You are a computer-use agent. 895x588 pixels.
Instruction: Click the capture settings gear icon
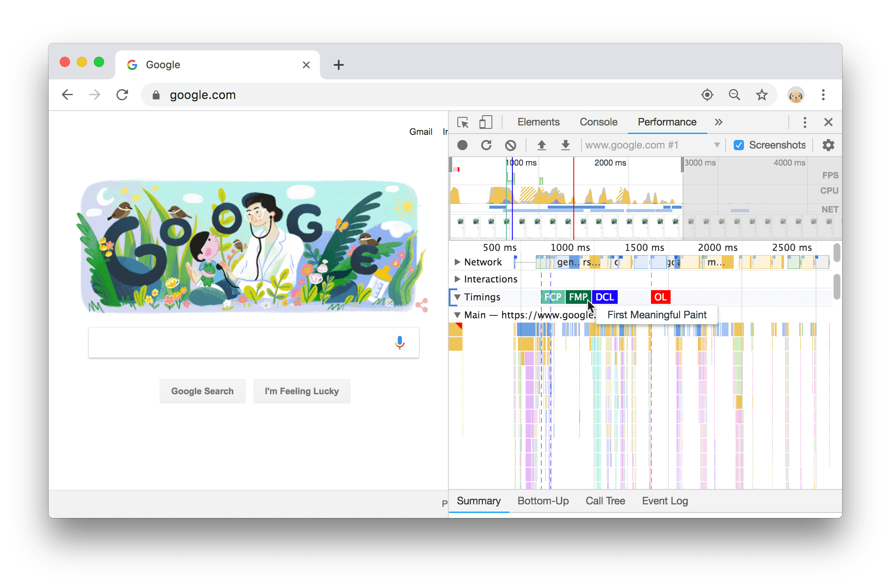click(x=828, y=145)
